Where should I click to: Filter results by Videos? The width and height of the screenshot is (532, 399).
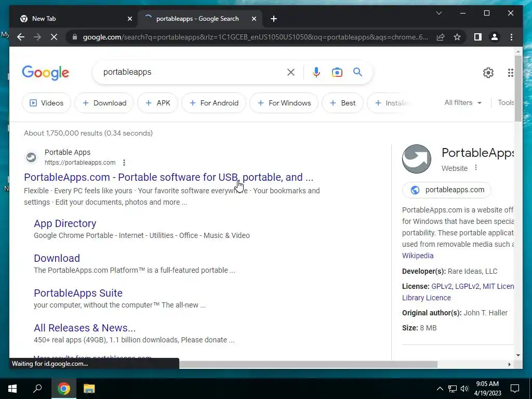(x=46, y=103)
